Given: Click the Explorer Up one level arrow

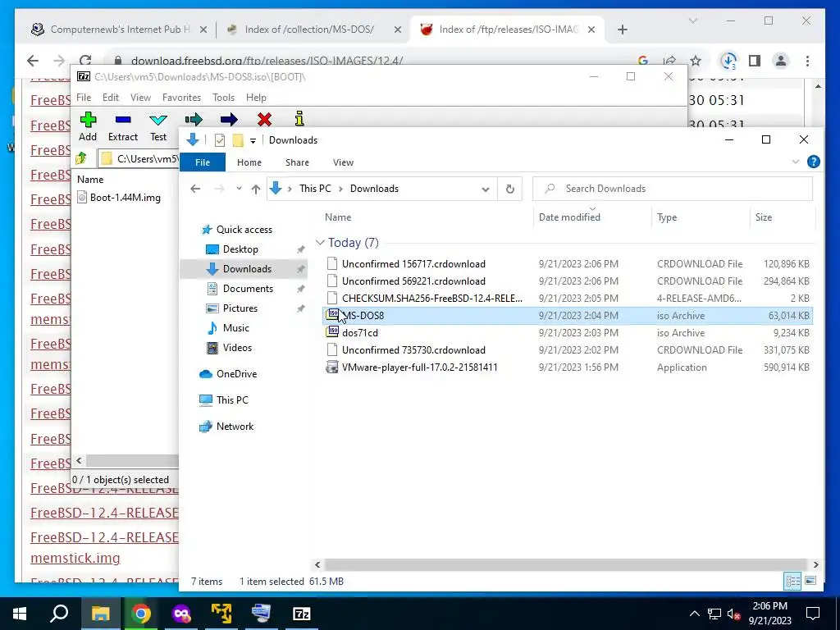Looking at the screenshot, I should tap(256, 189).
